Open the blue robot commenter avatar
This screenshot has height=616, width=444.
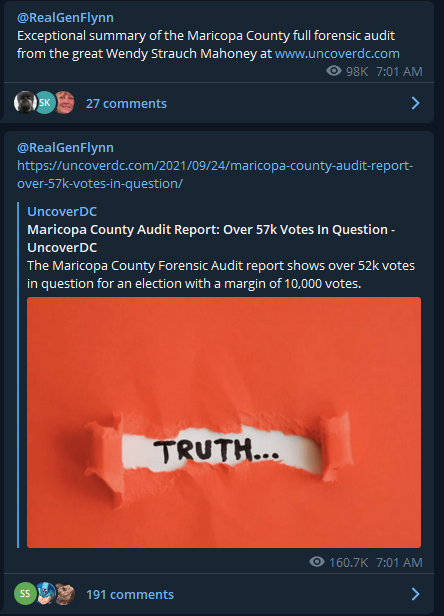point(45,594)
